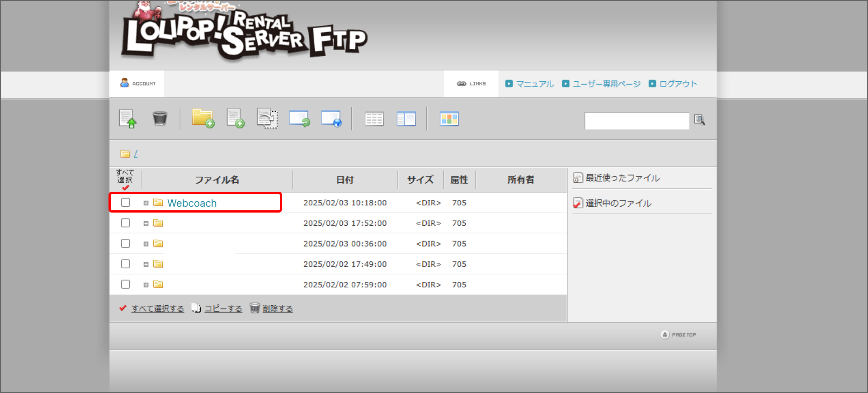Check the box for 00:36:00 folder row

pos(126,243)
